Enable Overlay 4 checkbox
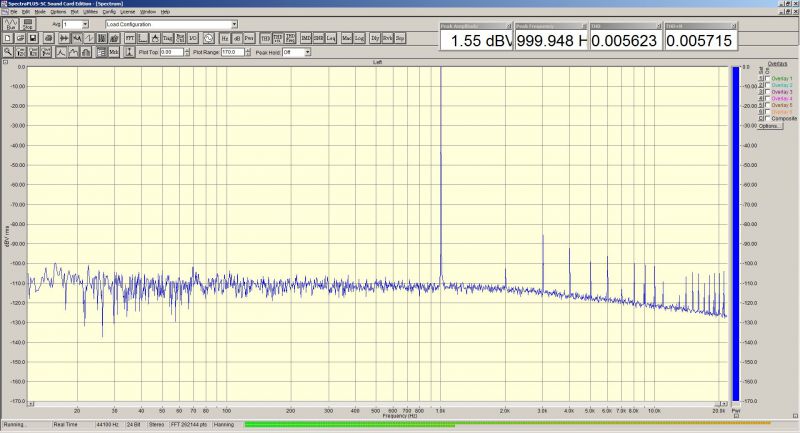This screenshot has width=800, height=433. 768,98
